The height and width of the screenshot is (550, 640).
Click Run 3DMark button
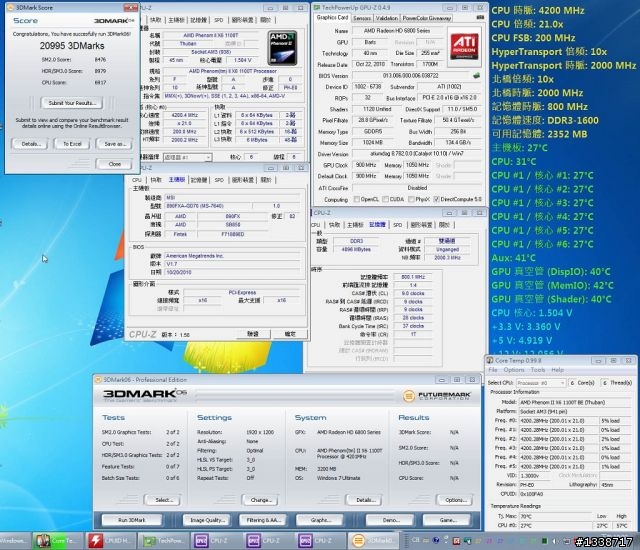point(131,520)
